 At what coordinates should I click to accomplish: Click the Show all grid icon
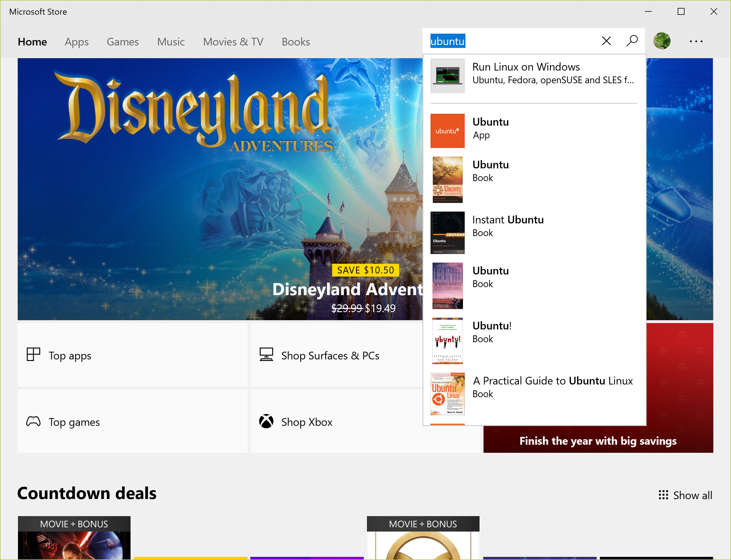pos(663,495)
